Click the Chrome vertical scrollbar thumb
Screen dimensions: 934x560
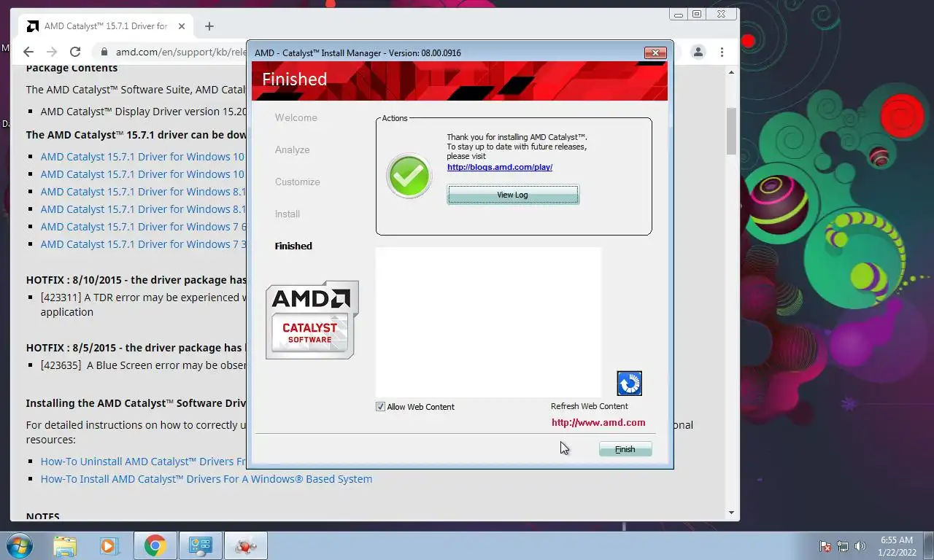[x=732, y=131]
